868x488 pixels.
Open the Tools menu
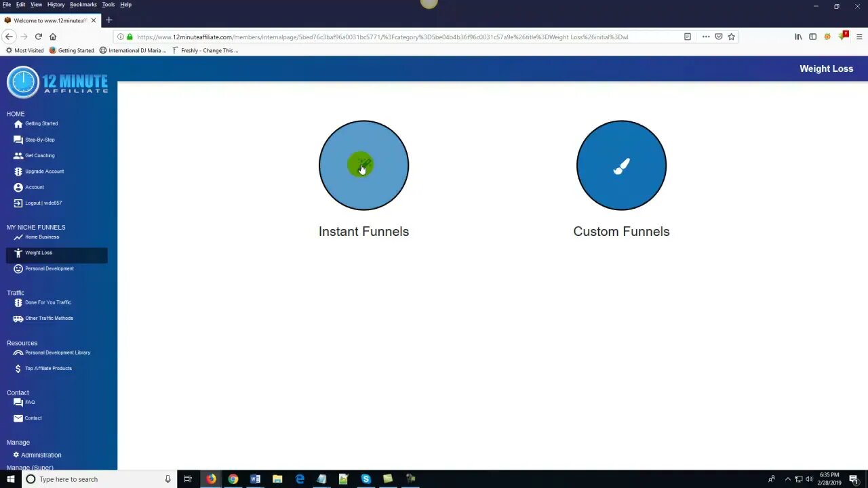pyautogui.click(x=108, y=5)
